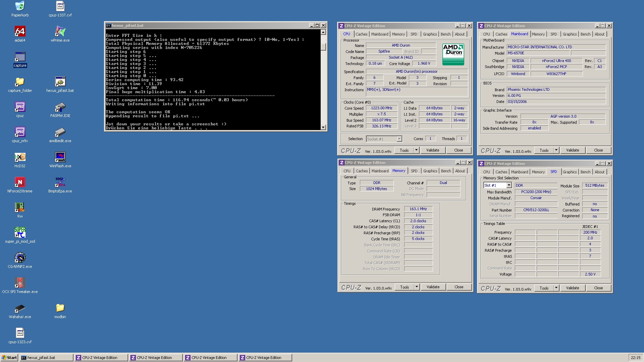
Task: Click the Part Number field CMX512-3200LL
Action: (536, 210)
